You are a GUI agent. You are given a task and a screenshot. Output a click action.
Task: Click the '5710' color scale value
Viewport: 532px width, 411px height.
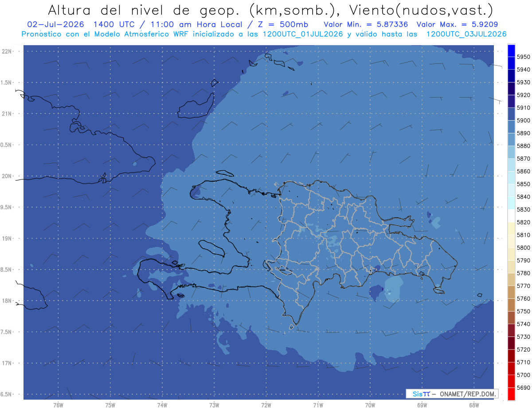point(524,362)
